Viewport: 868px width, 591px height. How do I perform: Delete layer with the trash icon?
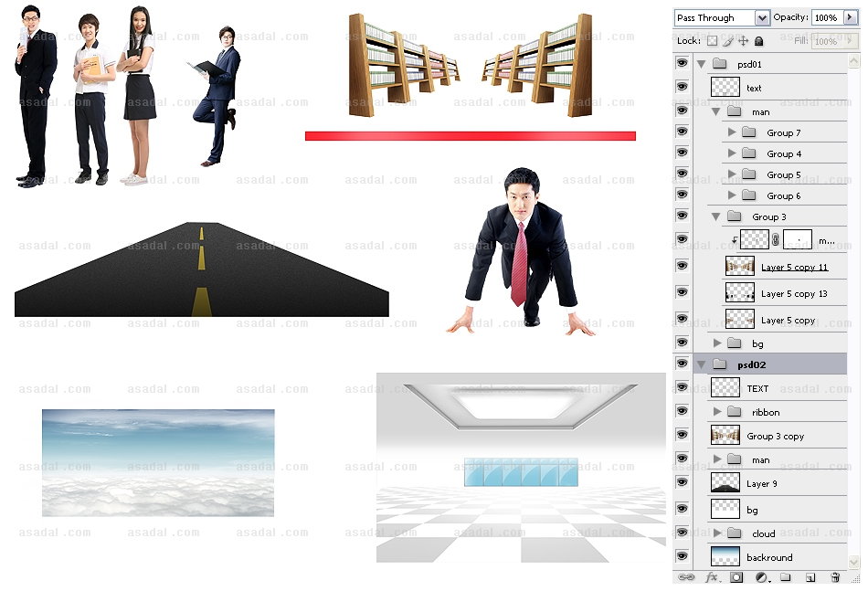click(x=834, y=577)
